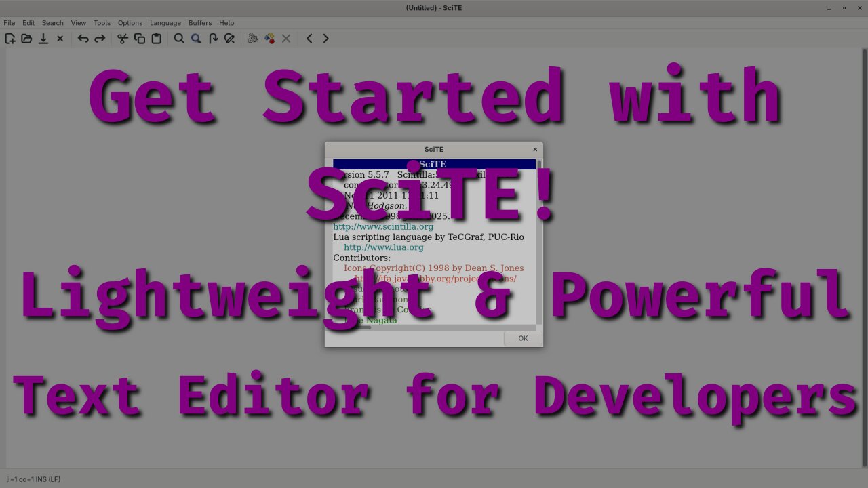Viewport: 868px width, 488px height.
Task: Click the about dialog vertical scrollbar
Action: pos(539,242)
